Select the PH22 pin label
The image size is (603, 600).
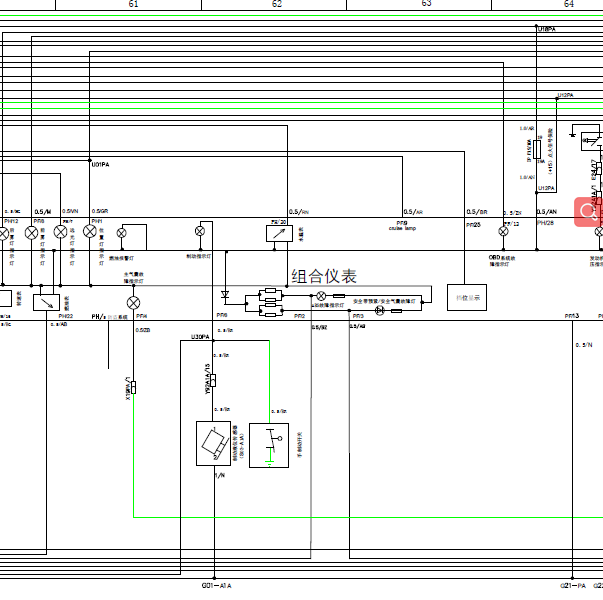pos(65,316)
